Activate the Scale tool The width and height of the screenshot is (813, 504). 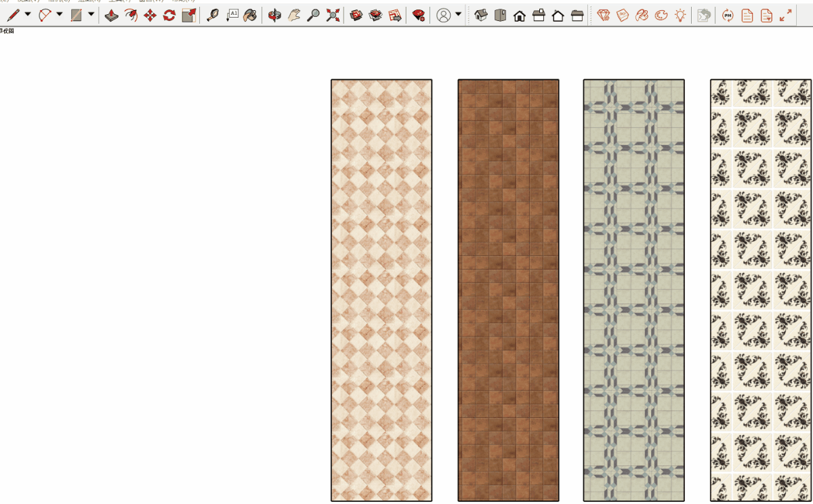(x=189, y=15)
